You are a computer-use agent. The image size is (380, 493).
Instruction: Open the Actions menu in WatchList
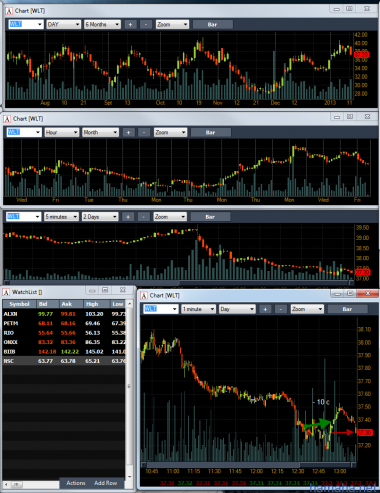pos(76,483)
